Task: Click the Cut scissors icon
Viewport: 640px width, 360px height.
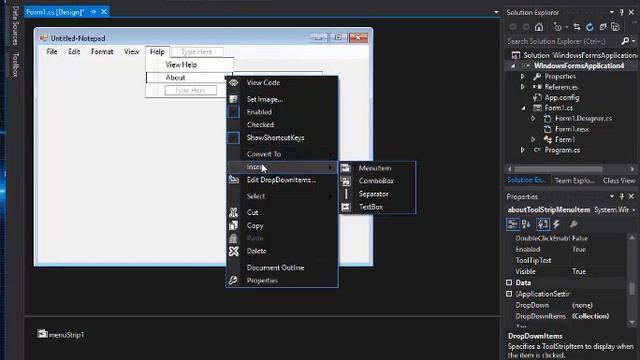Action: (233, 212)
